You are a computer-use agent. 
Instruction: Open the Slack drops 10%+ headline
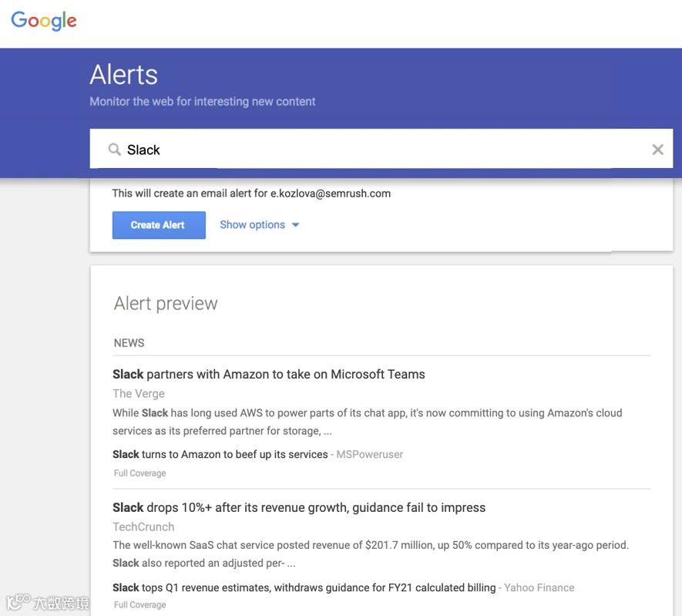pos(299,508)
